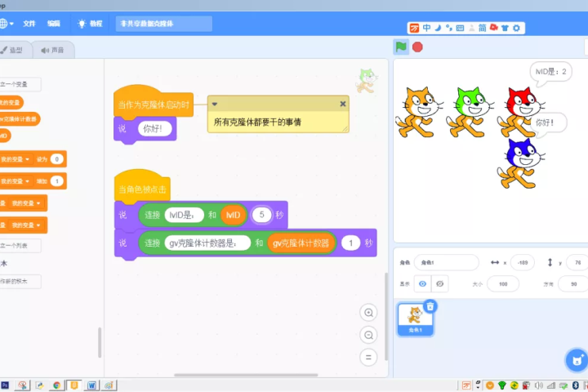Click the project title input field
Viewport: 588px width, 392px height.
click(x=163, y=24)
